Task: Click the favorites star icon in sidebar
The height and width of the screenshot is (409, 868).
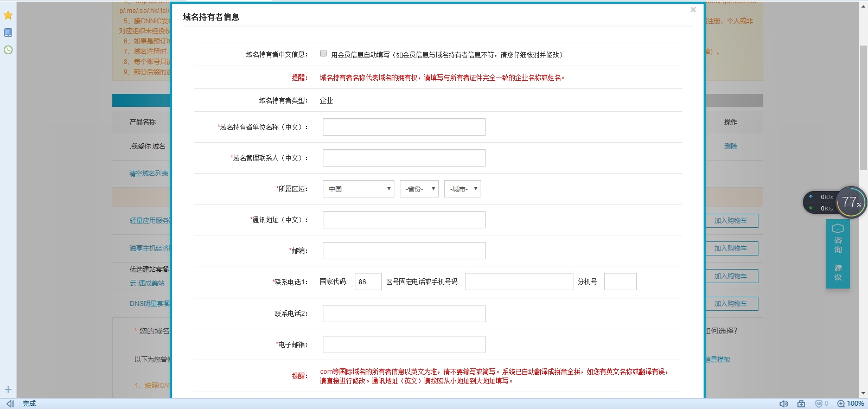Action: tap(8, 15)
